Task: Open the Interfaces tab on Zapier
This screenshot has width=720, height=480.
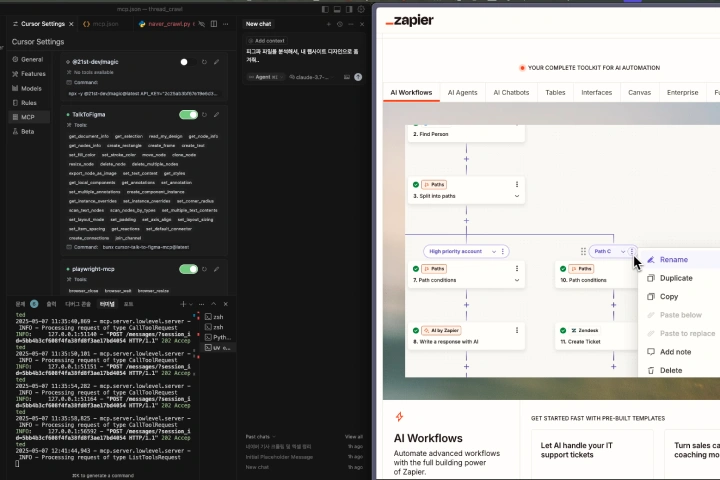Action: pos(596,92)
